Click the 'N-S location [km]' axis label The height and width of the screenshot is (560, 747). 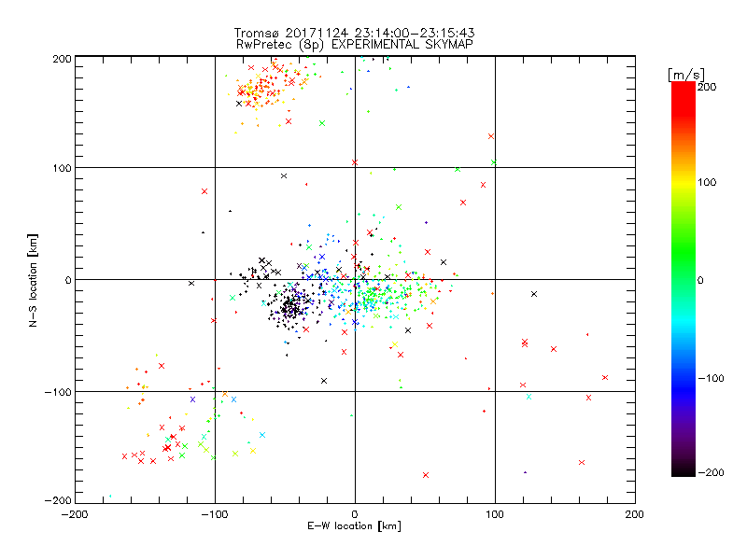33,280
